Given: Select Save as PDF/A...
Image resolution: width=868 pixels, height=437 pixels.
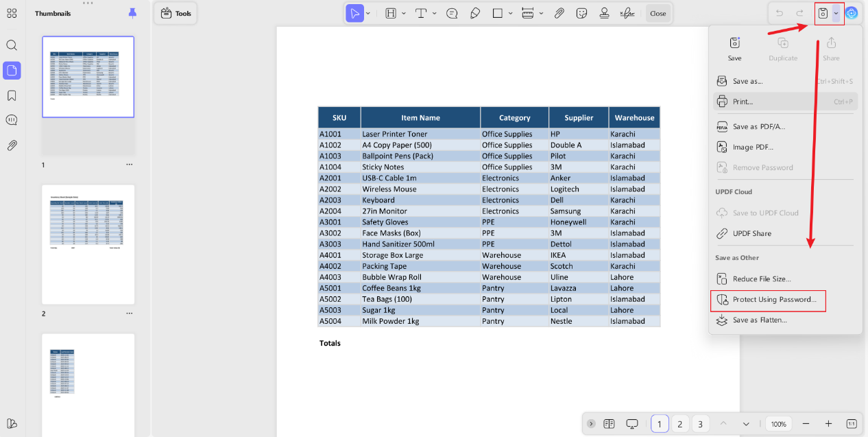Looking at the screenshot, I should tap(785, 126).
